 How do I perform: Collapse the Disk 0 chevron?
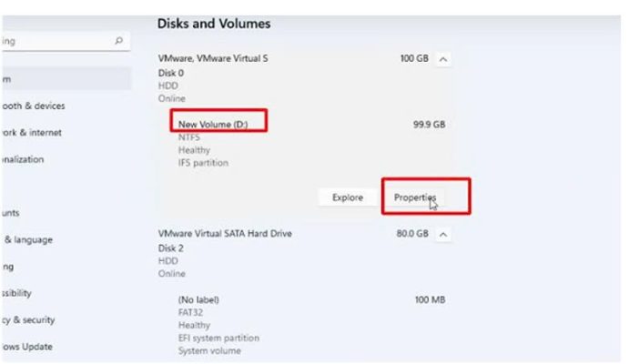click(443, 59)
